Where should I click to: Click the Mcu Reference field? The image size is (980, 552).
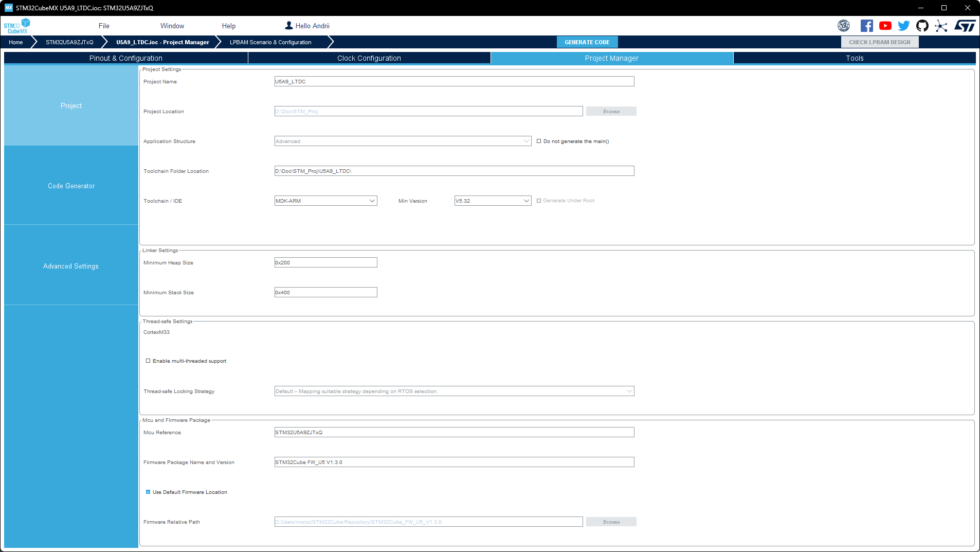(454, 432)
